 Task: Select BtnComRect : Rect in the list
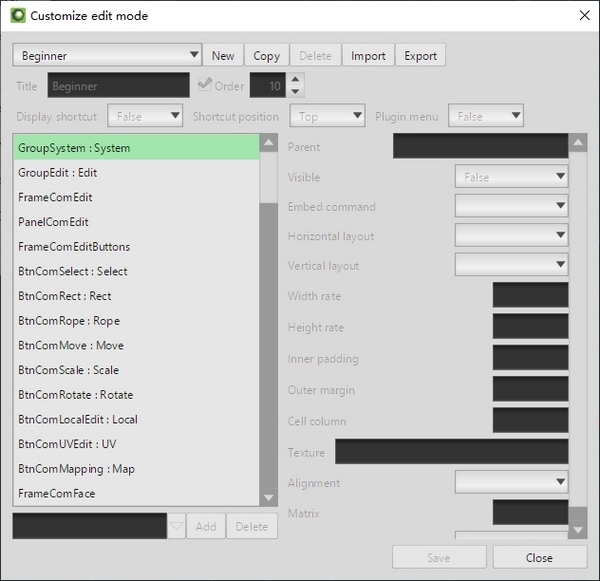pos(137,296)
